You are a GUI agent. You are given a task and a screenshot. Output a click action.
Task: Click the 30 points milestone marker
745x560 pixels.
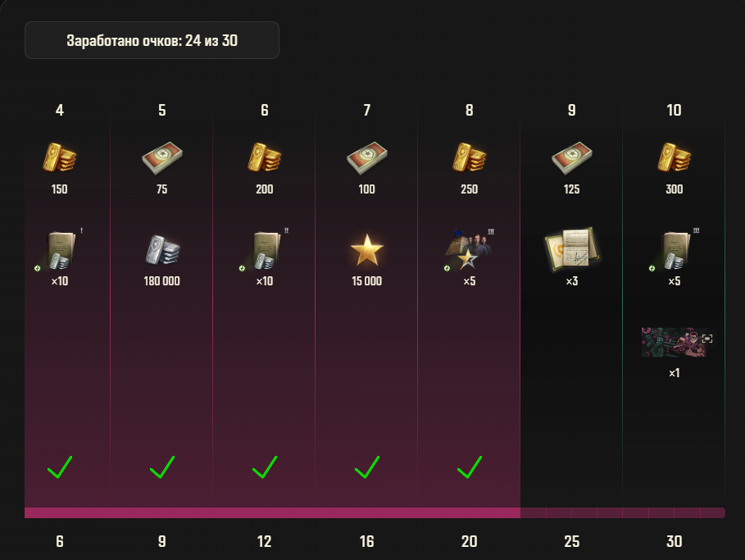674,541
